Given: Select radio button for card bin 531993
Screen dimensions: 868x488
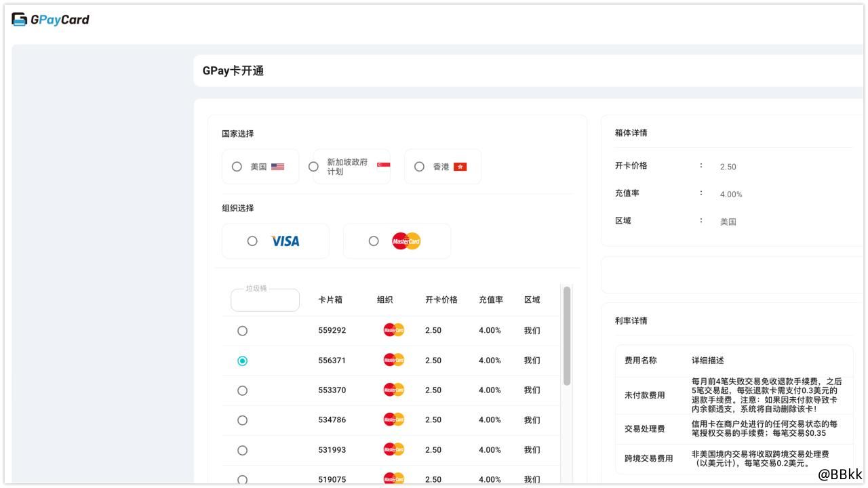Looking at the screenshot, I should click(242, 450).
